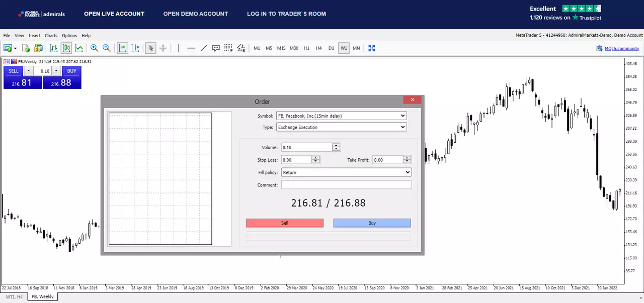Select the W1 weekly timeframe
The image size is (644, 303).
344,48
